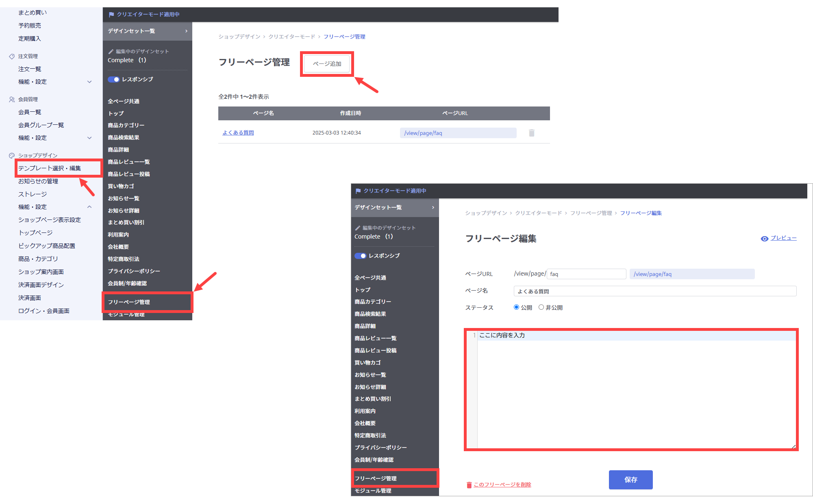Open デザインセット一覧 chevron in lower panel
The image size is (813, 504).
(433, 207)
